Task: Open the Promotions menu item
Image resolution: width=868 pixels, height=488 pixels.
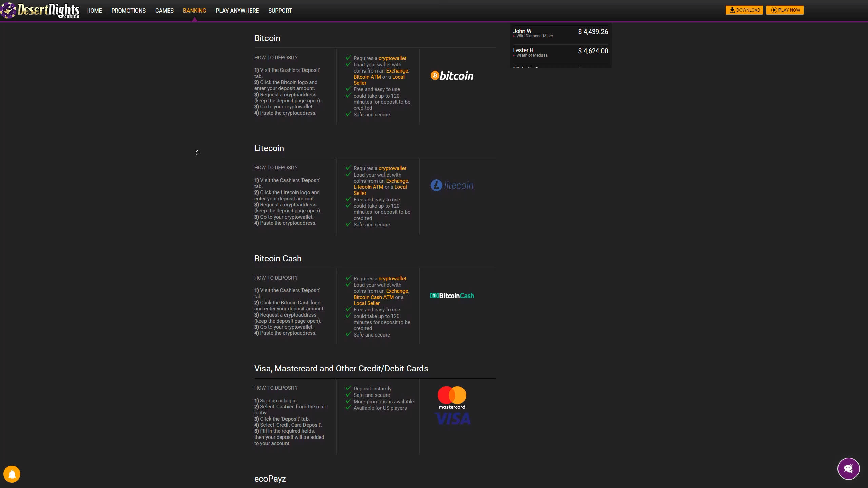Action: click(129, 11)
